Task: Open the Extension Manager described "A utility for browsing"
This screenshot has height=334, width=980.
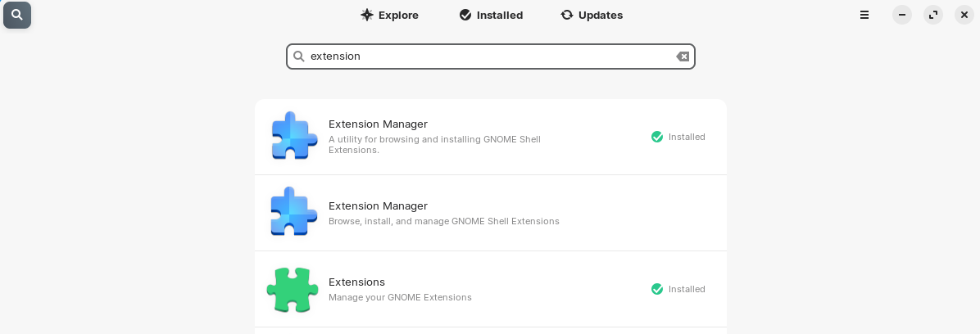Action: (491, 138)
